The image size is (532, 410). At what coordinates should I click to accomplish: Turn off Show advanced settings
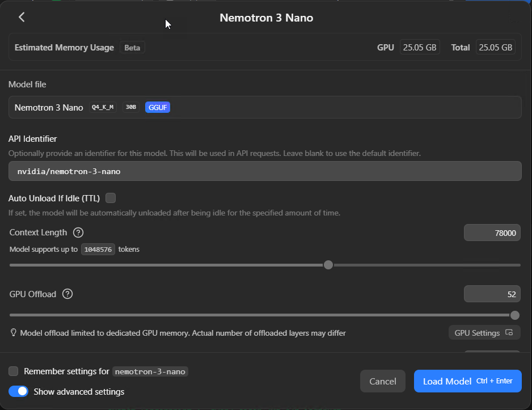pyautogui.click(x=17, y=391)
